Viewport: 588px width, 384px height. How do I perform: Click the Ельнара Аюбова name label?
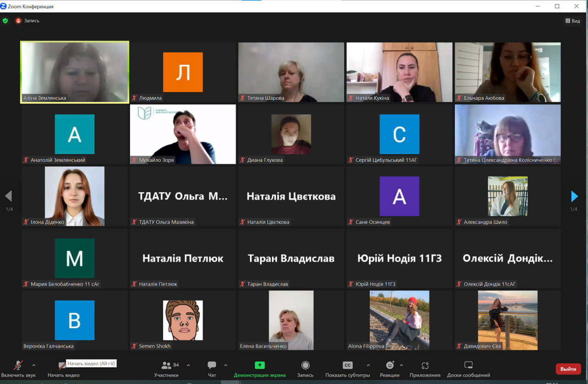484,98
